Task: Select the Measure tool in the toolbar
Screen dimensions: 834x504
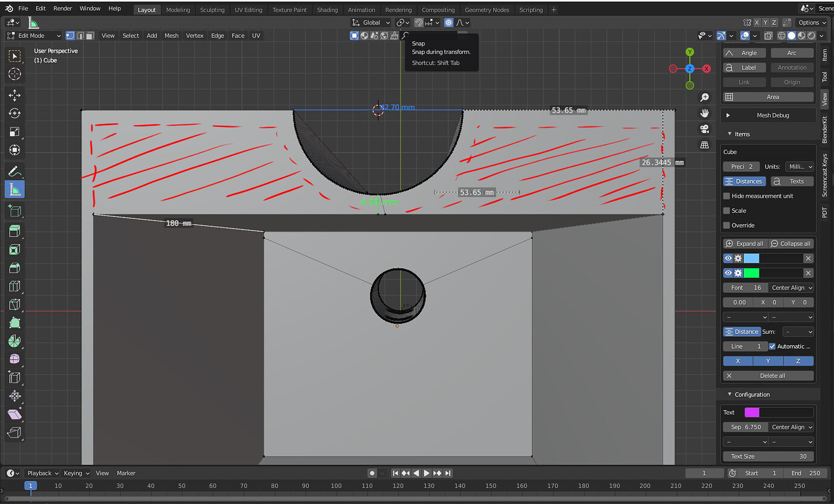Action: point(13,189)
